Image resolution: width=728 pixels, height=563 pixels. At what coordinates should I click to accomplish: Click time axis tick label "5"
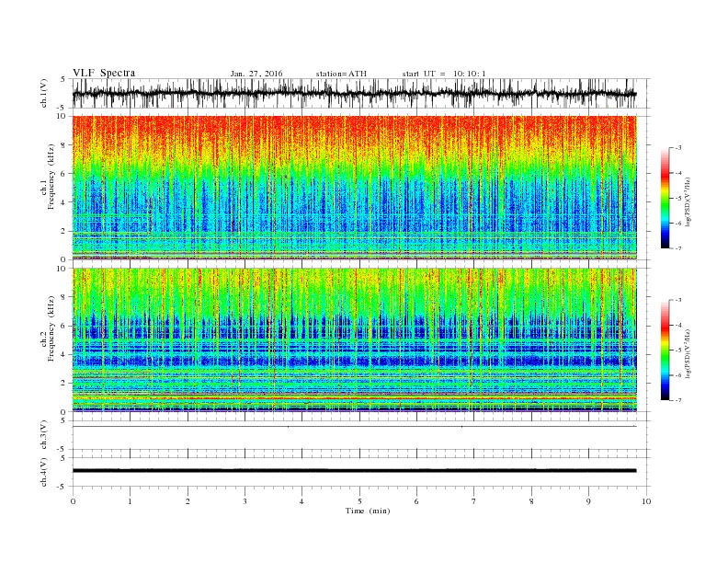359,501
